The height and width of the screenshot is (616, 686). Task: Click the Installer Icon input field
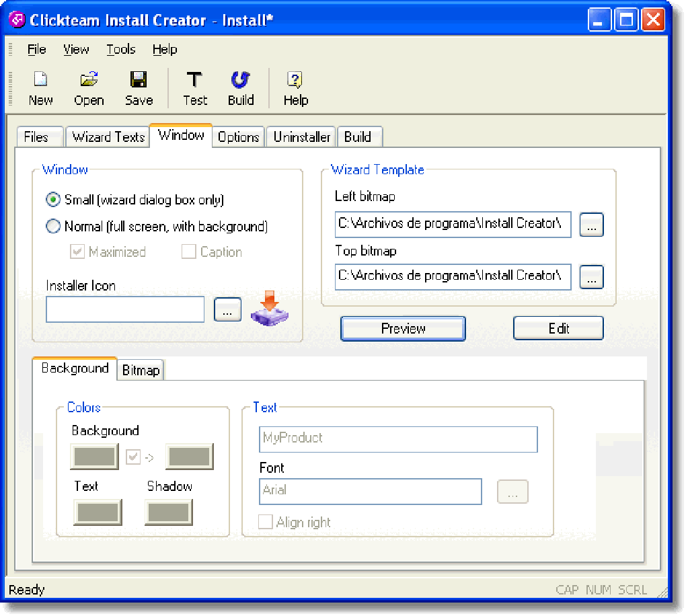click(x=125, y=309)
